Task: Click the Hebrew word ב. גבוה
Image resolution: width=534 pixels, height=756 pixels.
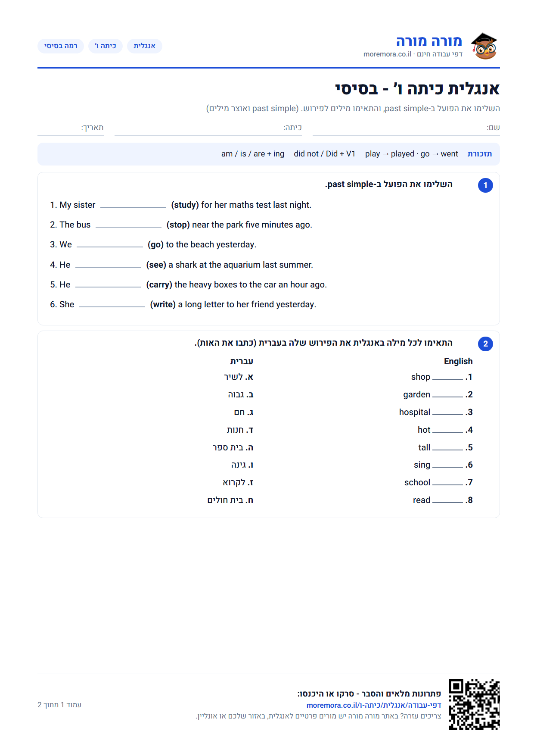Action: click(241, 395)
